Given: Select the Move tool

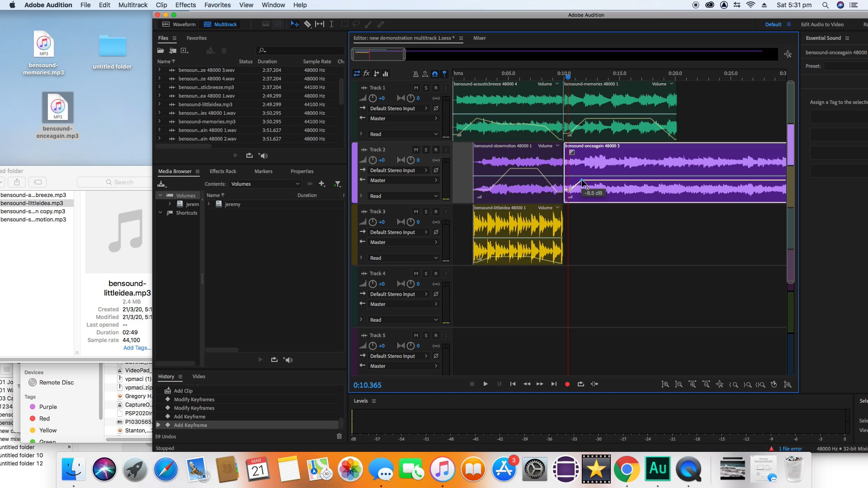Looking at the screenshot, I should point(294,24).
